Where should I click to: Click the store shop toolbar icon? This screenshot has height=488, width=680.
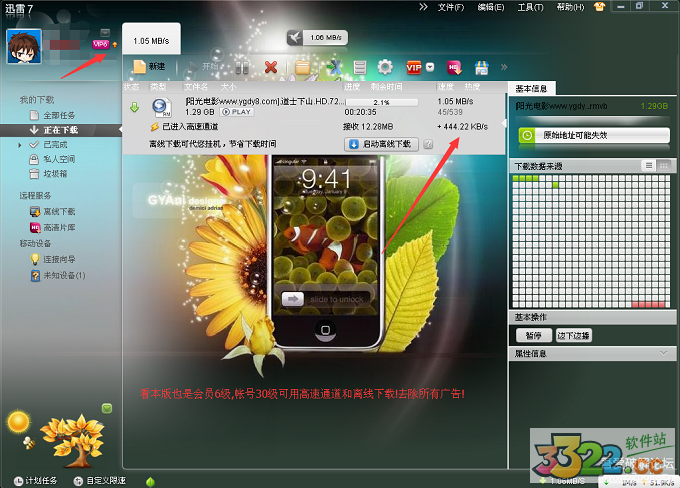coord(481,67)
